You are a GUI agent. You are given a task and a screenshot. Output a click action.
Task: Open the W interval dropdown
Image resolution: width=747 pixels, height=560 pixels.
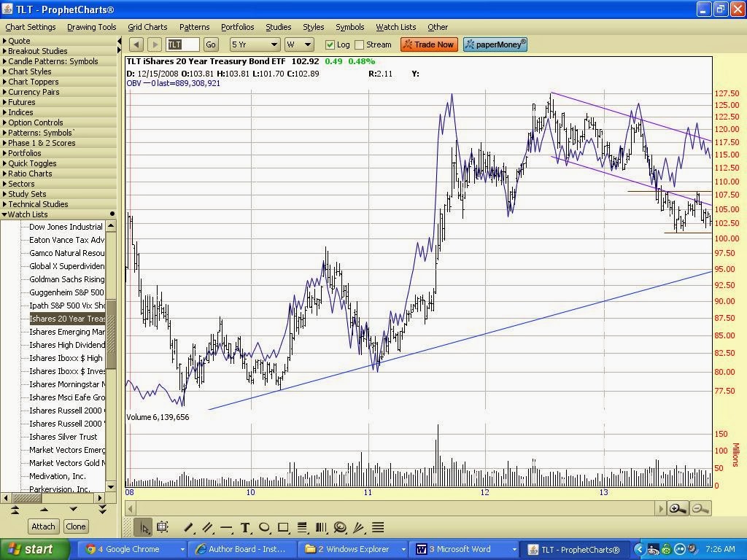click(298, 44)
